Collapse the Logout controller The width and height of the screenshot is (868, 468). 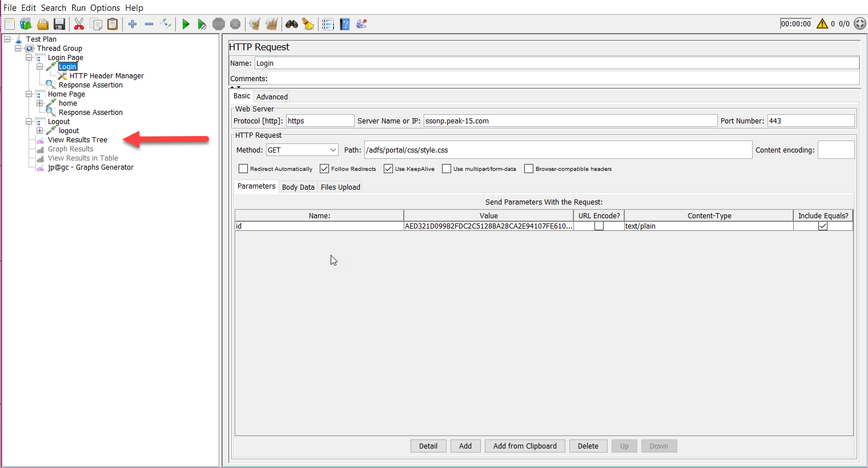tap(29, 122)
